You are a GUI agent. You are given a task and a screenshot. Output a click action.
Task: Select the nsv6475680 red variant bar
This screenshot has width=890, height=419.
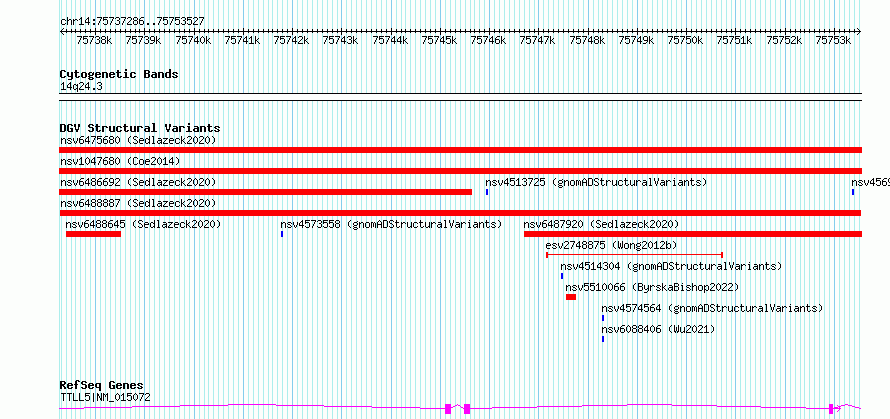point(461,150)
